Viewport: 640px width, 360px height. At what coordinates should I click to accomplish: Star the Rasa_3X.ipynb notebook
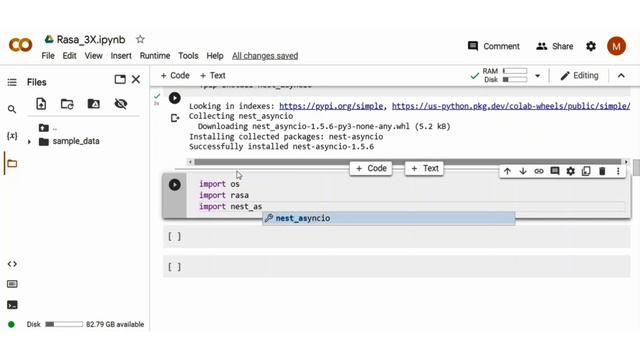[140, 39]
